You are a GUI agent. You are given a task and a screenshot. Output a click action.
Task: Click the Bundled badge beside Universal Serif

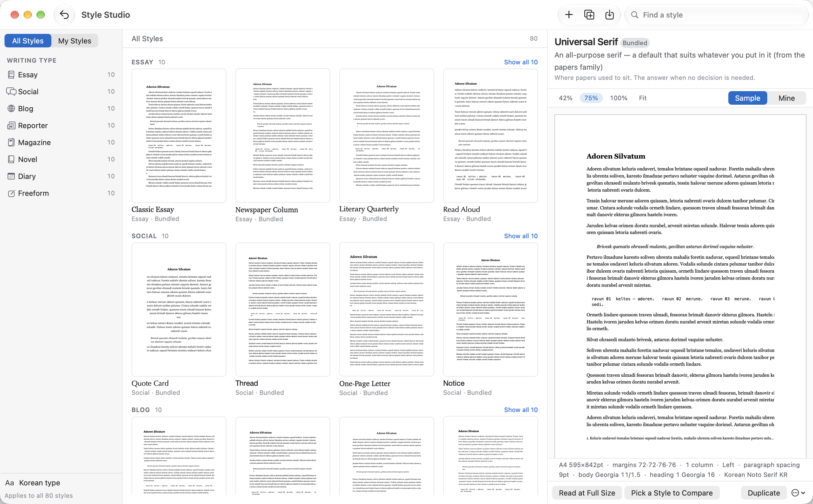635,43
